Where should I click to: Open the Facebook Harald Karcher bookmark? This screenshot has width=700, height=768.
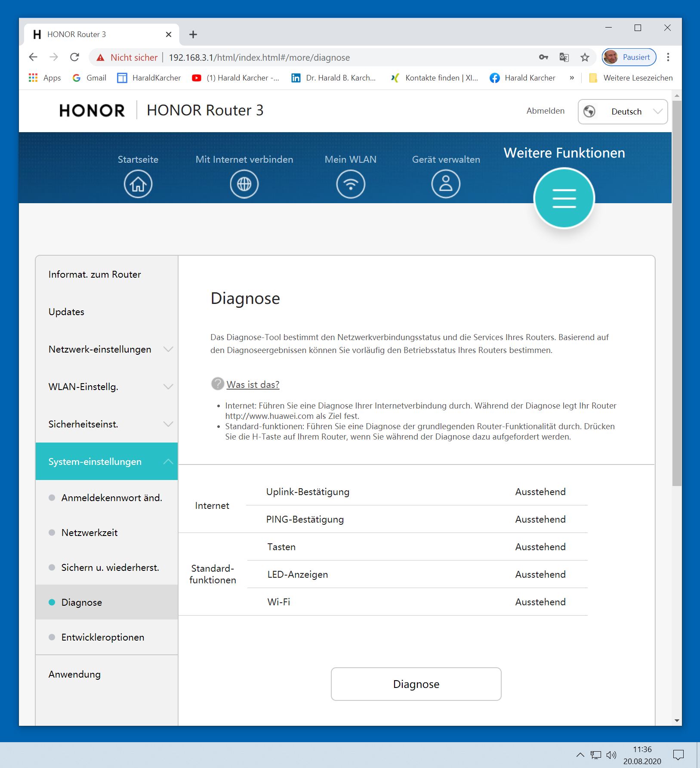click(523, 78)
